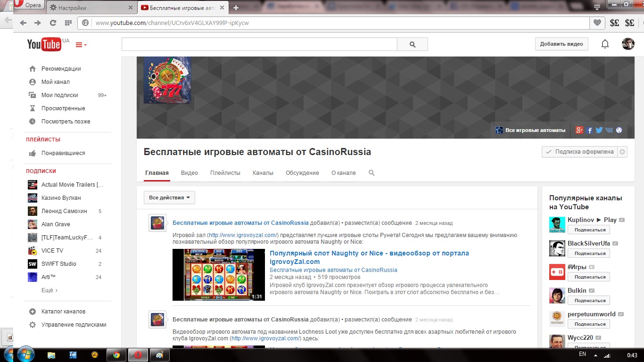
Task: Select the Плейлисты channel tab
Action: [x=225, y=173]
